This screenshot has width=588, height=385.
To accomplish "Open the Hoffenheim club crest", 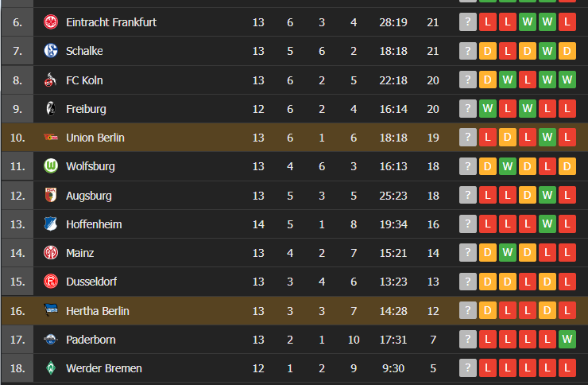I will pos(51,224).
